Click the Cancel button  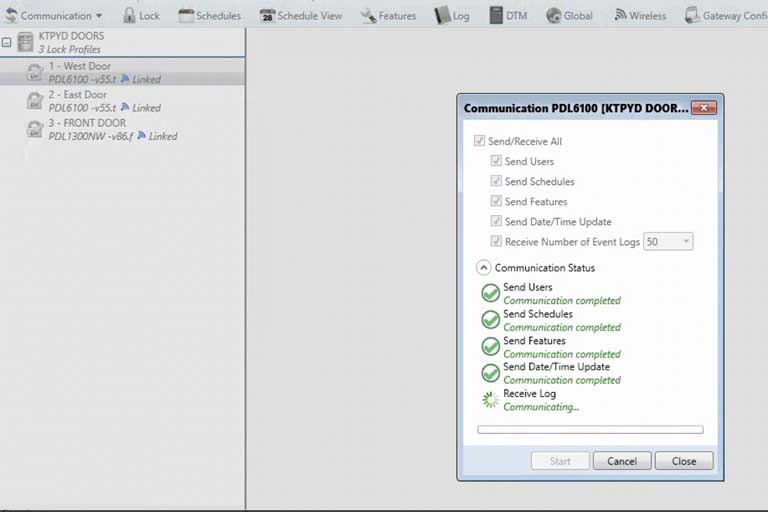click(621, 461)
